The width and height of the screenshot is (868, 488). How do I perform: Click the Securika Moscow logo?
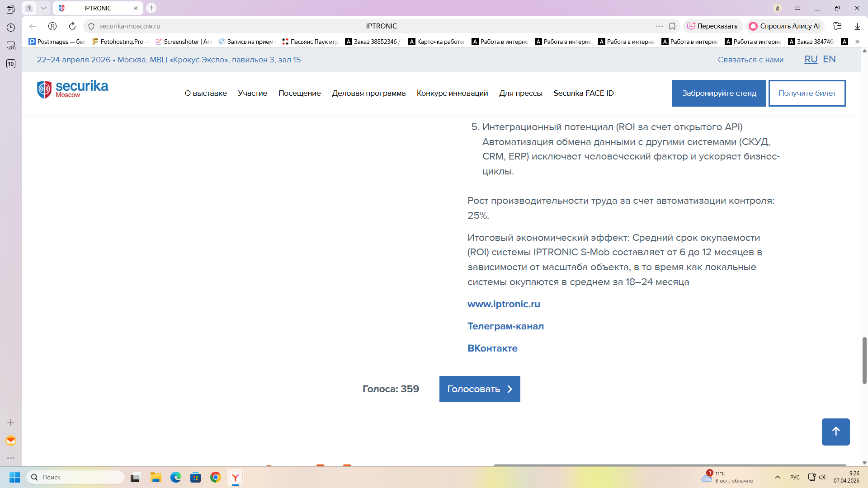tap(72, 89)
